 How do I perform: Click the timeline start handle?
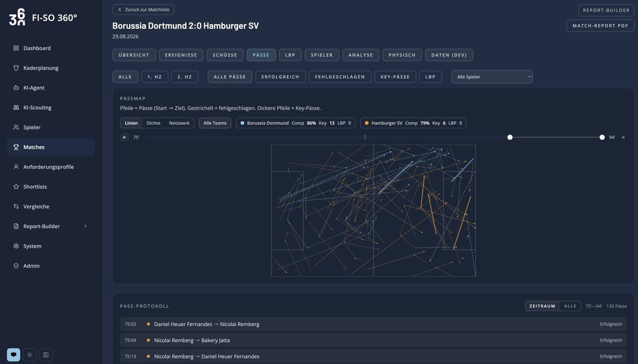coord(510,137)
